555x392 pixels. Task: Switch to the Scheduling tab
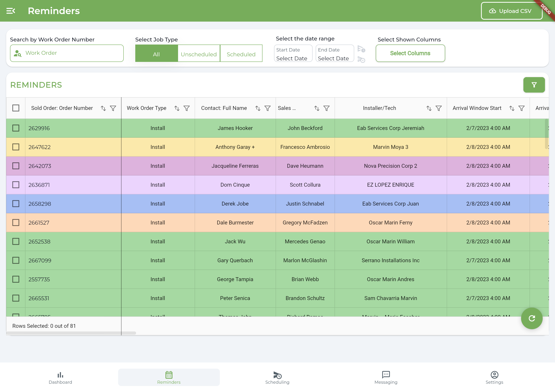tap(277, 378)
